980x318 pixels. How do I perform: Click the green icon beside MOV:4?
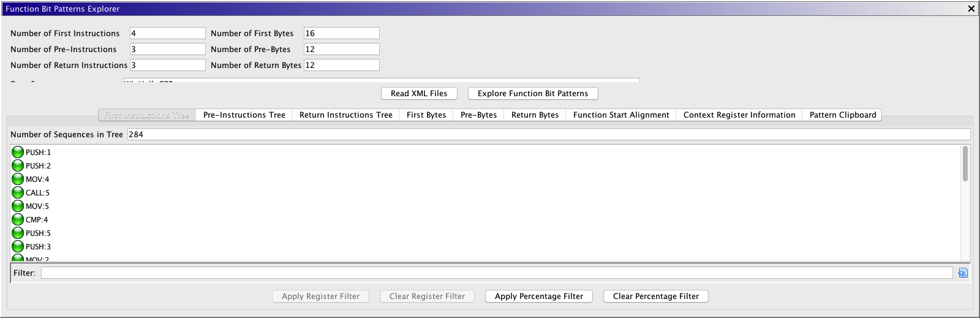pos(18,179)
